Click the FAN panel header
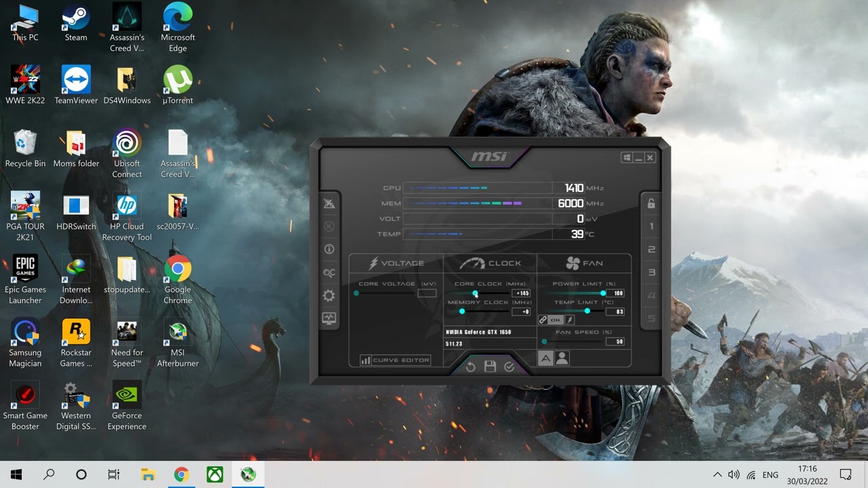Image resolution: width=868 pixels, height=488 pixels. (584, 263)
